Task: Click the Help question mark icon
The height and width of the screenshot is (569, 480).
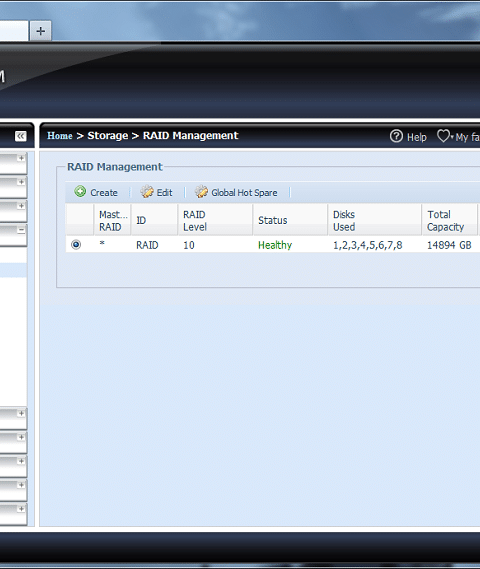Action: [x=396, y=136]
